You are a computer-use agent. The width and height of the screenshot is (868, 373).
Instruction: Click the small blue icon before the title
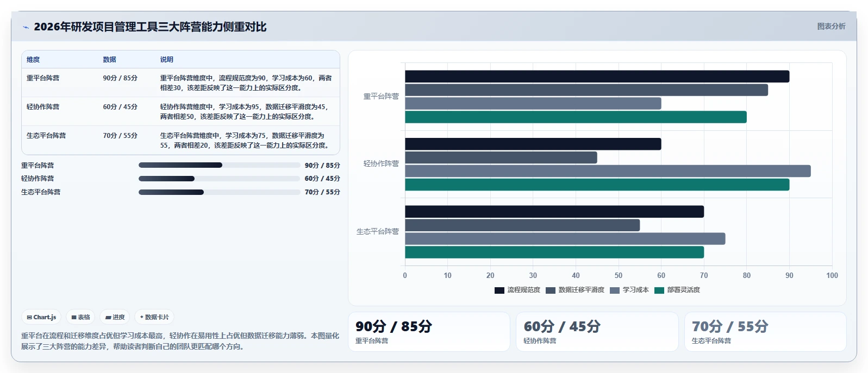click(26, 27)
